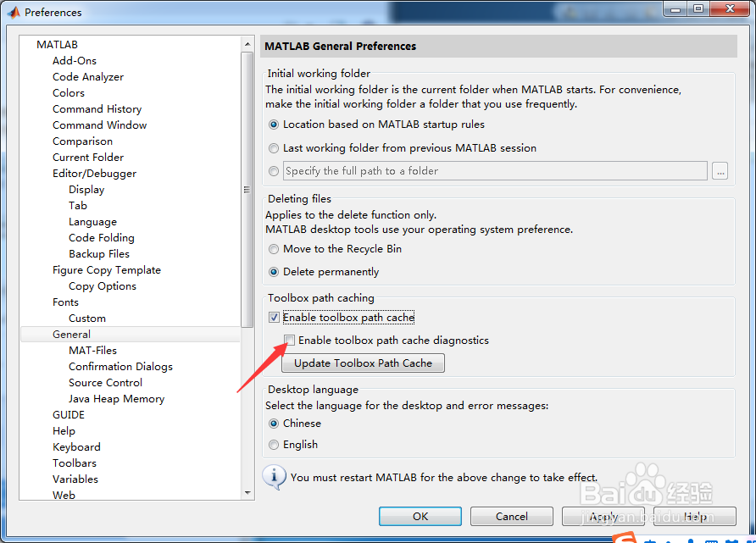756x543 pixels.
Task: Minimize the Preferences window
Action: pyautogui.click(x=675, y=9)
